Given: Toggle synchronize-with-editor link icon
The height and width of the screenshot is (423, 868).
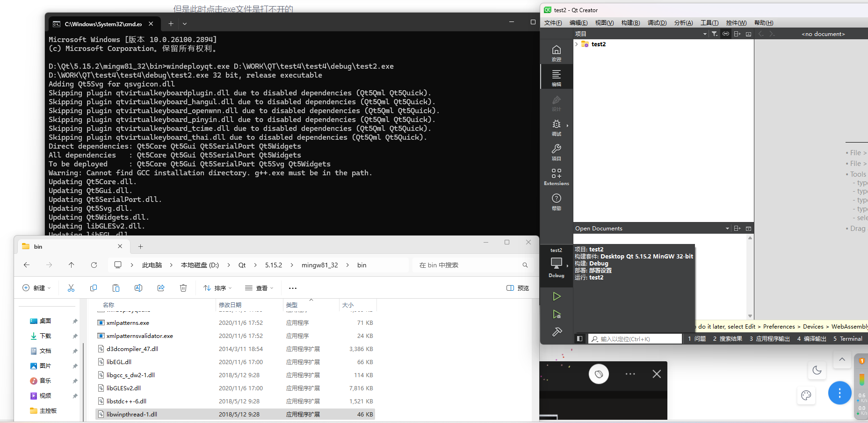Looking at the screenshot, I should click(x=726, y=34).
